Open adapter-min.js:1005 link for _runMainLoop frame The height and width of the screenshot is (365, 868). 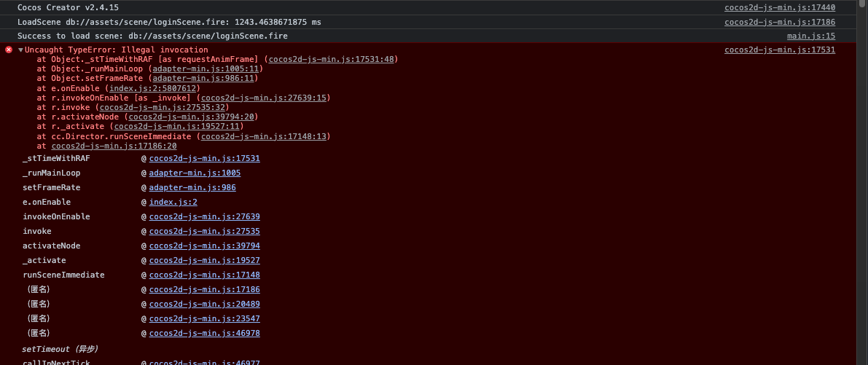(195, 173)
